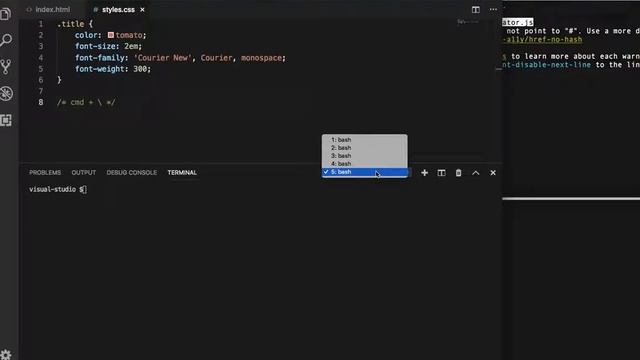Open the Extensions icon in activity bar
Screen dimensions: 640x360
point(6,120)
